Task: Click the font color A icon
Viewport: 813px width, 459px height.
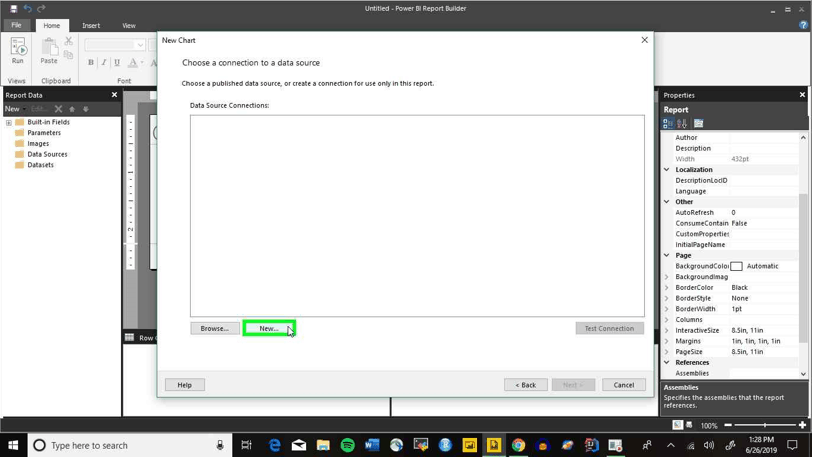Action: click(x=133, y=62)
